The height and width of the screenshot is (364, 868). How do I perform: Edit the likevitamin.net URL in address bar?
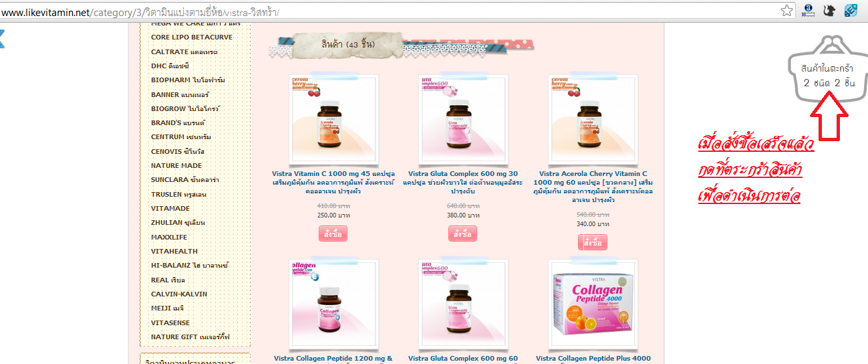[388, 11]
